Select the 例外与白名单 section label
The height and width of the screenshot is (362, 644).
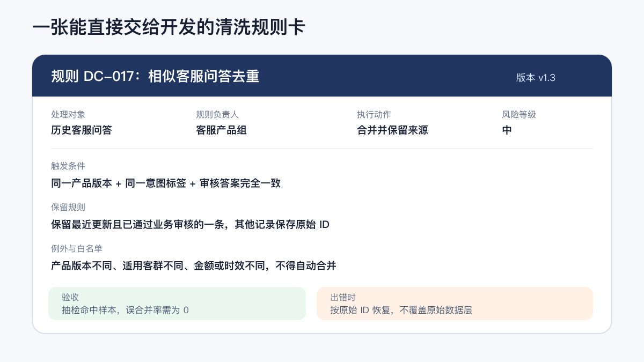[x=77, y=249]
